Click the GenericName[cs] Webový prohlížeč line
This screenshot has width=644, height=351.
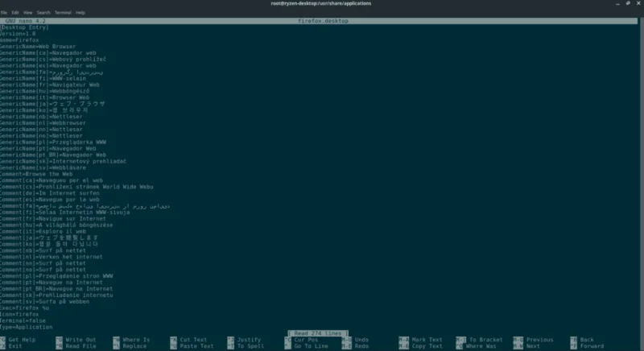[x=53, y=59]
